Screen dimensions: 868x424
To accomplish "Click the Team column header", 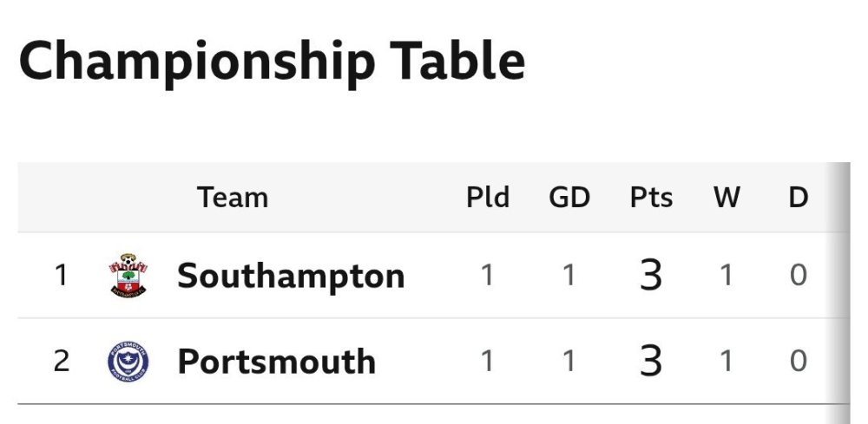I will pyautogui.click(x=232, y=198).
